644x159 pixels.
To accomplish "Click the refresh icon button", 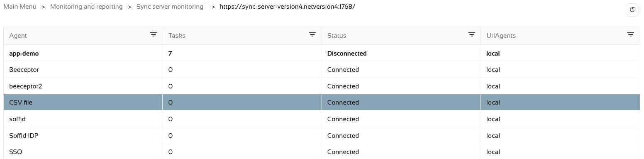I will point(632,10).
